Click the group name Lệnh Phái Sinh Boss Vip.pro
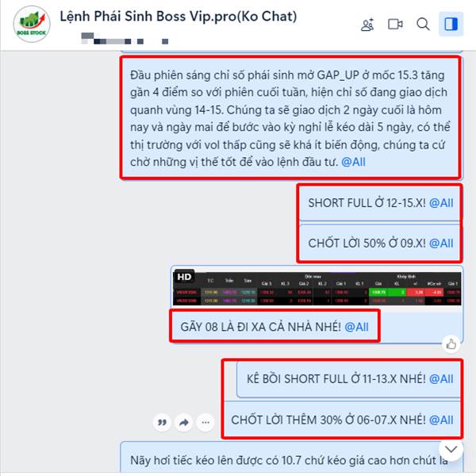This screenshot has height=476, width=476. coord(178,17)
